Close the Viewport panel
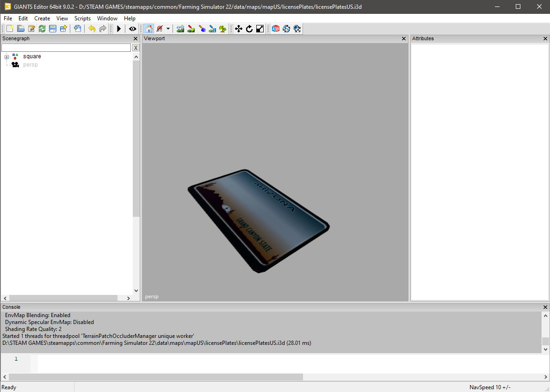The width and height of the screenshot is (550, 392). click(x=404, y=38)
